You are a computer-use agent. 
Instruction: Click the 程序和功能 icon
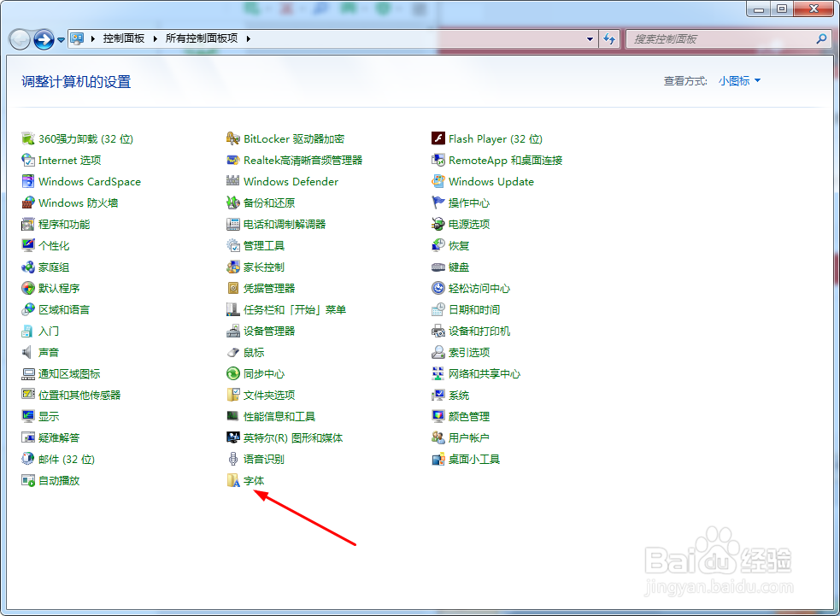point(28,225)
